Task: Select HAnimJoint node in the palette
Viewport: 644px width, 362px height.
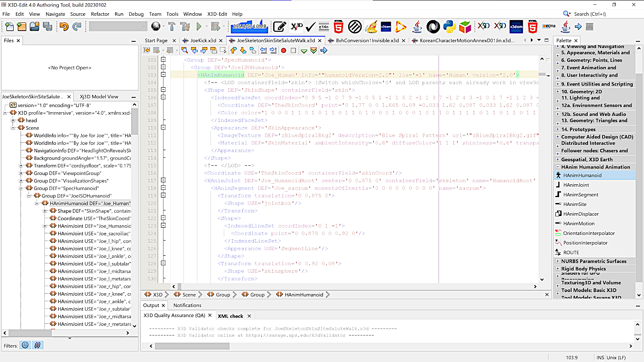Action: pyautogui.click(x=576, y=185)
